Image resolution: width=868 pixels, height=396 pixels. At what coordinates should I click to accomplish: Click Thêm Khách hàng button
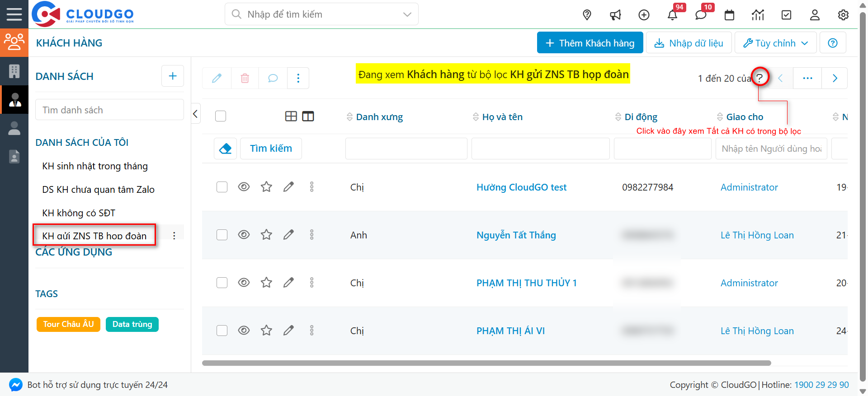[x=590, y=43]
